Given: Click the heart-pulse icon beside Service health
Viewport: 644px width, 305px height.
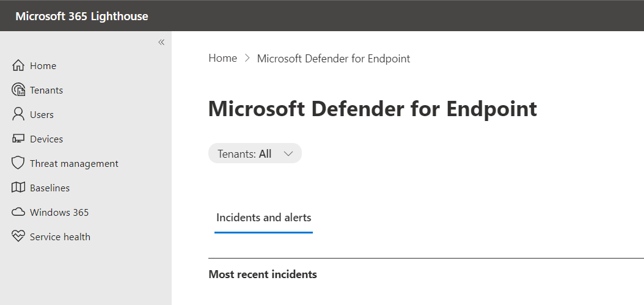Looking at the screenshot, I should (x=18, y=237).
